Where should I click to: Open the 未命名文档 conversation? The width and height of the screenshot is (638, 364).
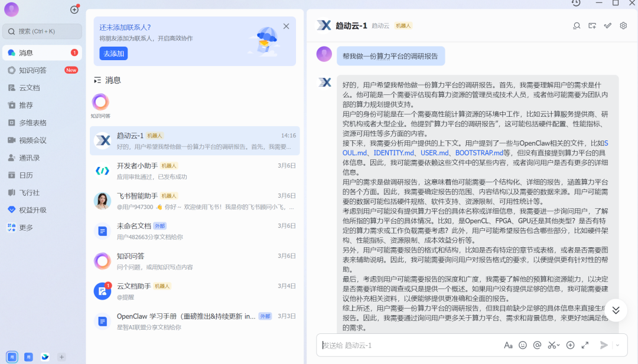tap(195, 231)
